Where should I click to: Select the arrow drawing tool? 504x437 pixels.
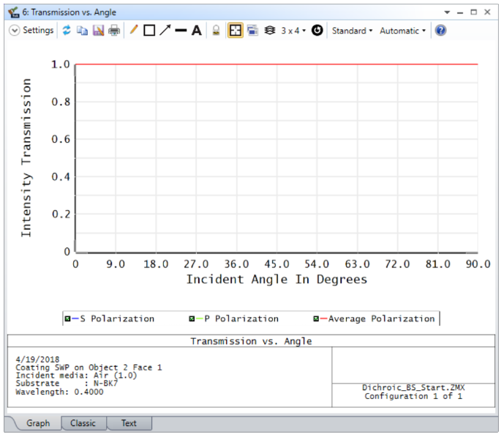165,31
